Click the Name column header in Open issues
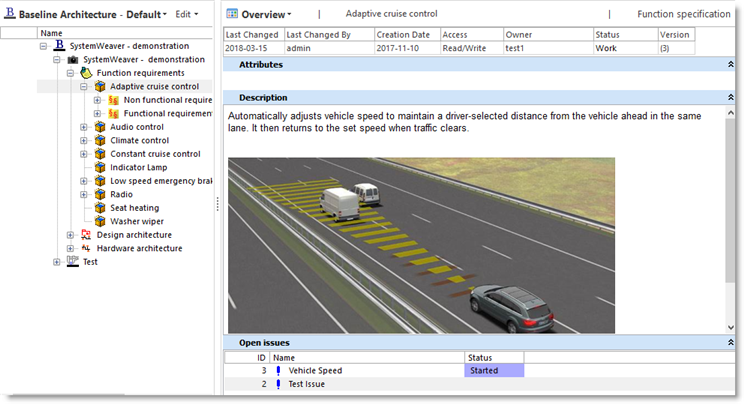This screenshot has width=744, height=404. [x=367, y=357]
